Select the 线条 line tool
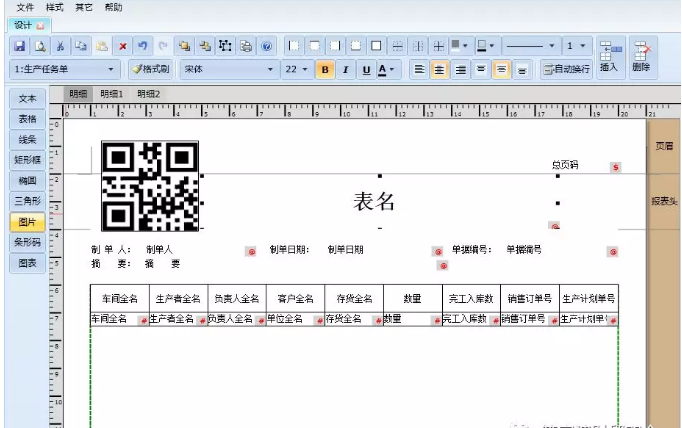Image resolution: width=682 pixels, height=428 pixels. pyautogui.click(x=27, y=140)
